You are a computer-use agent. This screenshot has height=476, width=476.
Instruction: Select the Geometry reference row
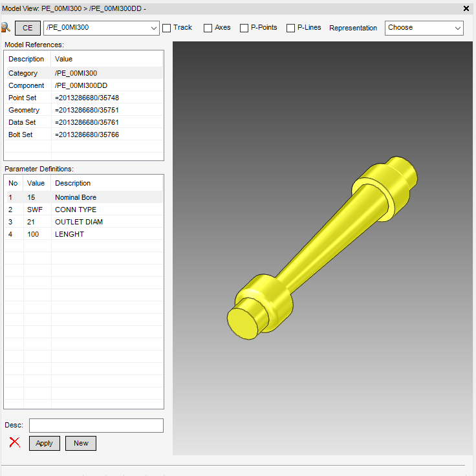[x=84, y=110]
